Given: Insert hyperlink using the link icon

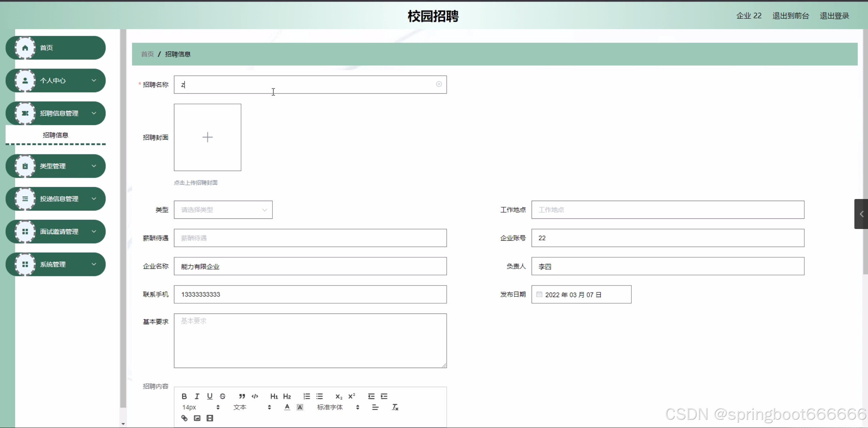Looking at the screenshot, I should 184,418.
